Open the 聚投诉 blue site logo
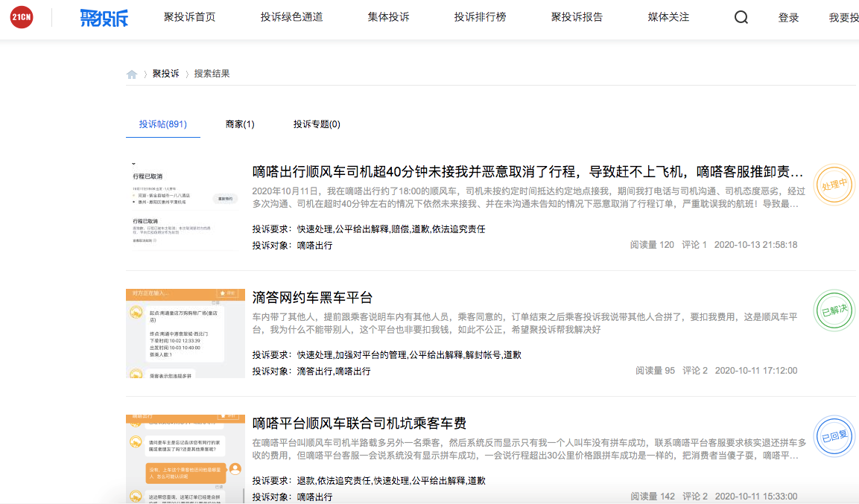The image size is (859, 504). click(x=104, y=18)
